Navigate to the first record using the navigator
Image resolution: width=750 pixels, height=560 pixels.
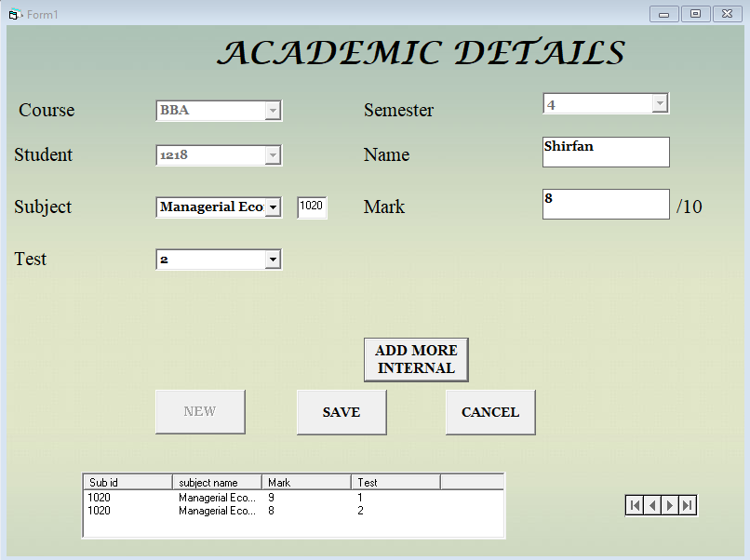coord(634,504)
